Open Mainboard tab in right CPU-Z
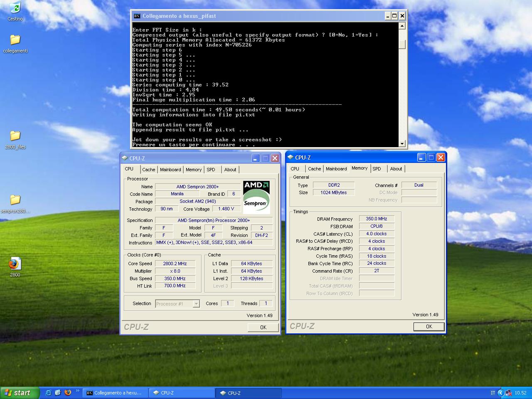This screenshot has width=532, height=399. 336,169
